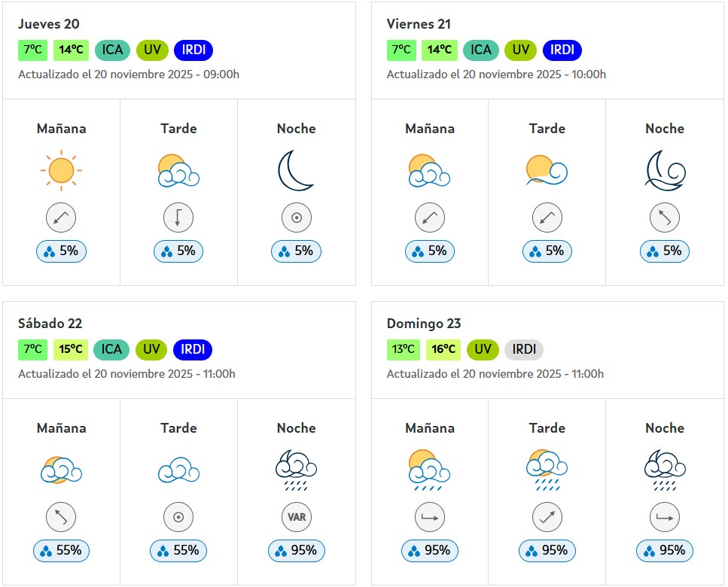The height and width of the screenshot is (587, 728).
Task: Click the fog sun icon for Viernes Tarde
Action: [547, 171]
